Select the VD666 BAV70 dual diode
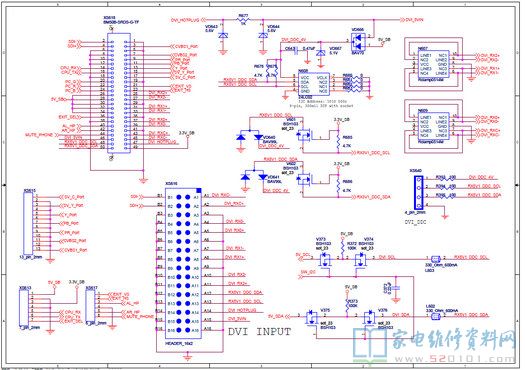 (358, 42)
